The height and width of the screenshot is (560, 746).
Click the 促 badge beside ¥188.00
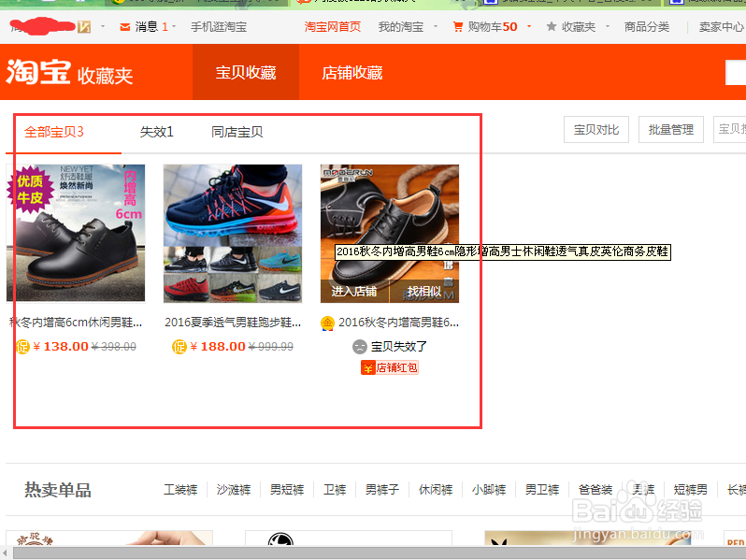click(x=179, y=346)
